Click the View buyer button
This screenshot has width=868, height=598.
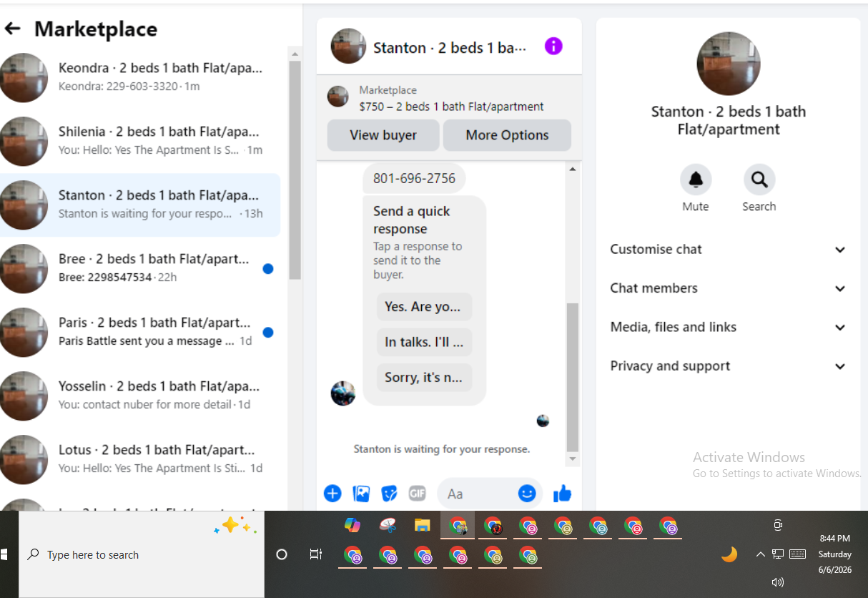383,135
